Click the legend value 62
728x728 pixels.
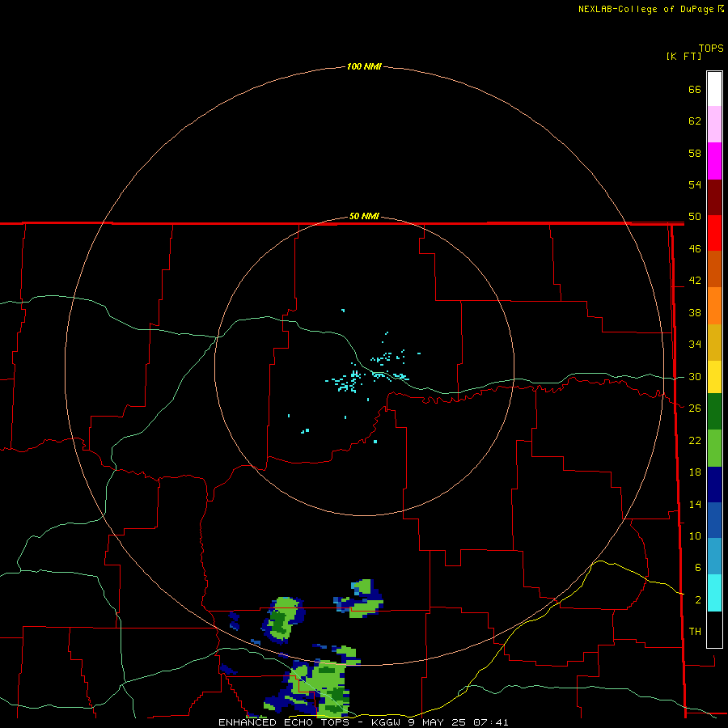point(695,121)
